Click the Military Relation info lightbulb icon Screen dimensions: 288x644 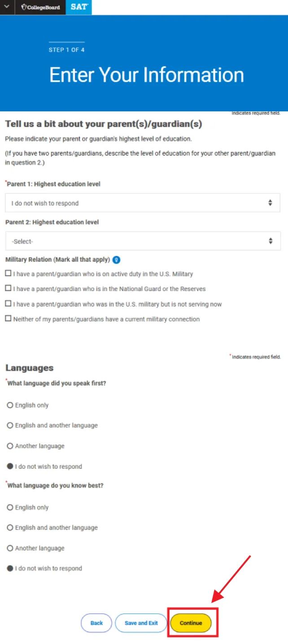pyautogui.click(x=117, y=260)
